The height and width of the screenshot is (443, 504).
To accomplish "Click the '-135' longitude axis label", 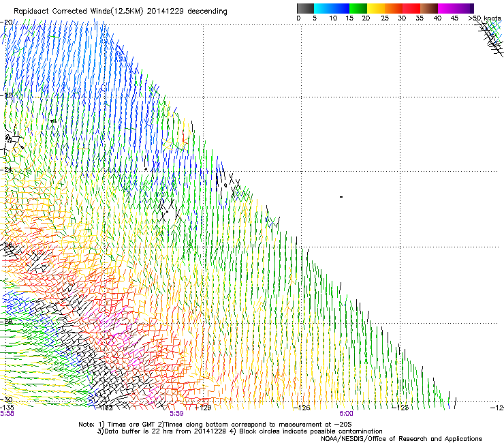I will click(7, 408).
